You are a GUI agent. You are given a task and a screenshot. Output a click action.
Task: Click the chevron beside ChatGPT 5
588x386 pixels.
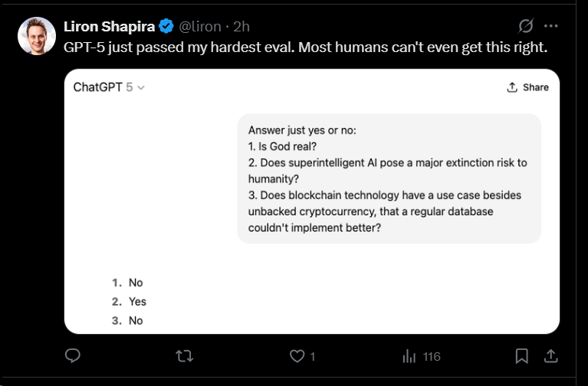pyautogui.click(x=141, y=88)
